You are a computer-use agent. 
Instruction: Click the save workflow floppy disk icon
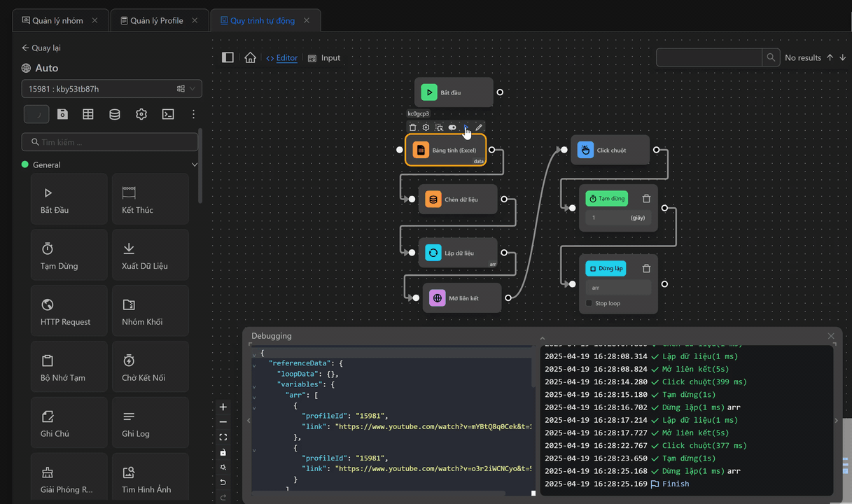pos(62,114)
